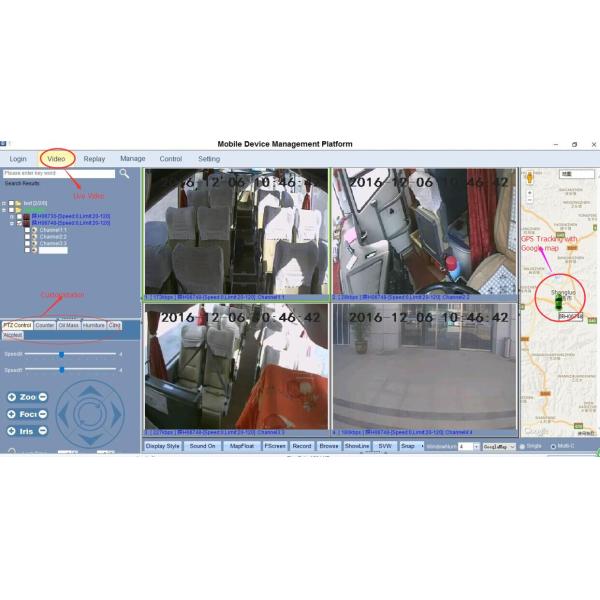Click the search magnifier icon
The height and width of the screenshot is (600, 600).
tap(125, 173)
